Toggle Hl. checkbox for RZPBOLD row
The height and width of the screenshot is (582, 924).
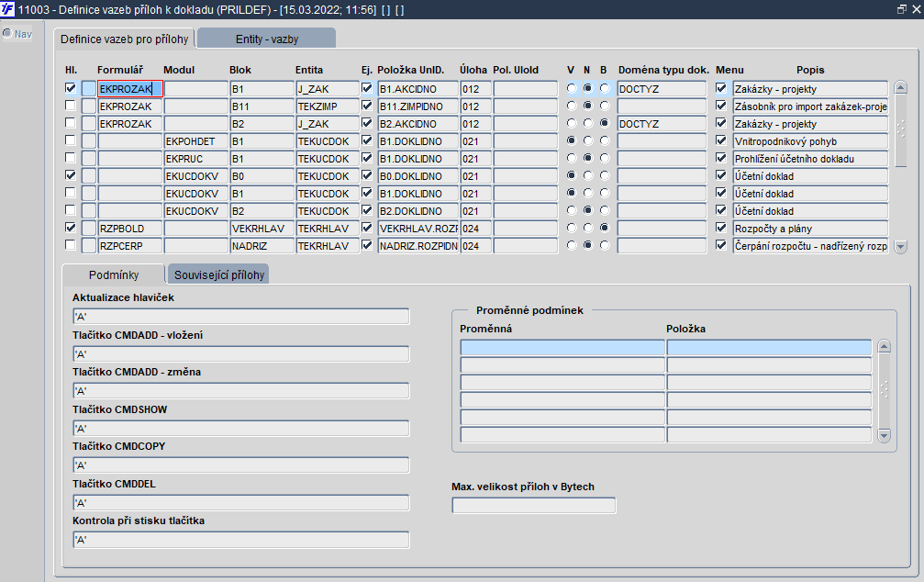[71, 228]
